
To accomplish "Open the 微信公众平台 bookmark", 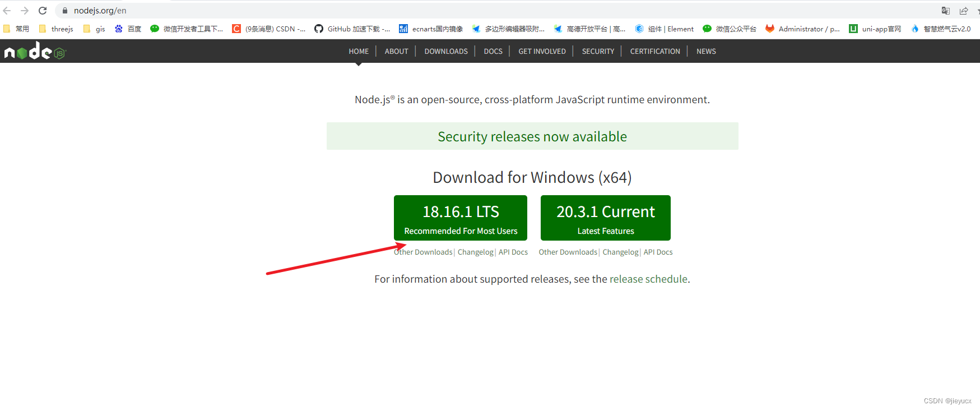I will 730,29.
